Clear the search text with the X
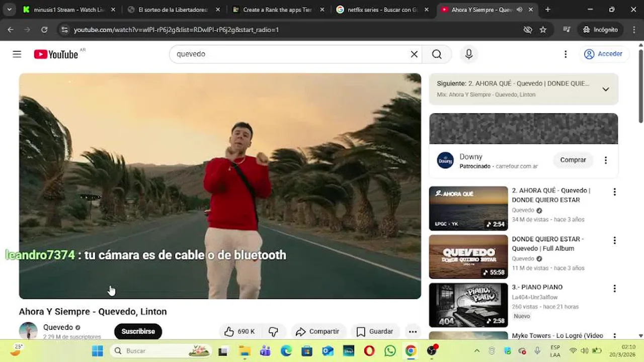Screen dimensions: 644x362 tap(414, 54)
